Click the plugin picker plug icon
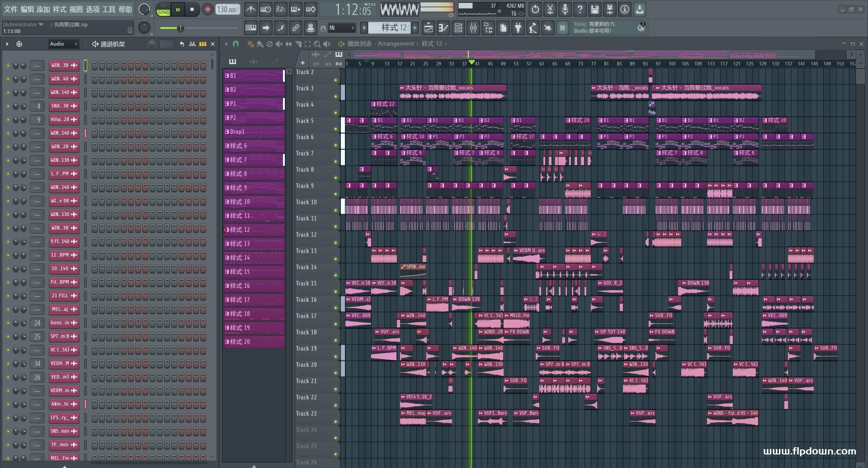Screen dimensions: 868x468 pyautogui.click(x=518, y=28)
